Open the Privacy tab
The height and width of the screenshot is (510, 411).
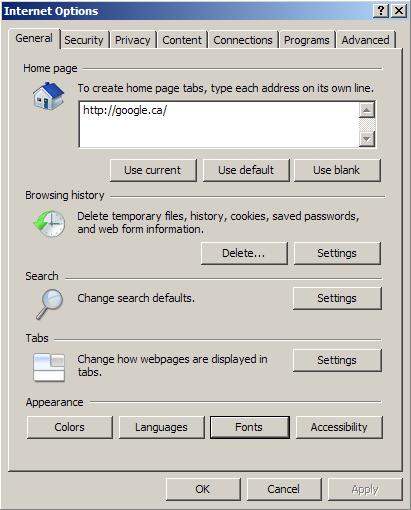133,40
